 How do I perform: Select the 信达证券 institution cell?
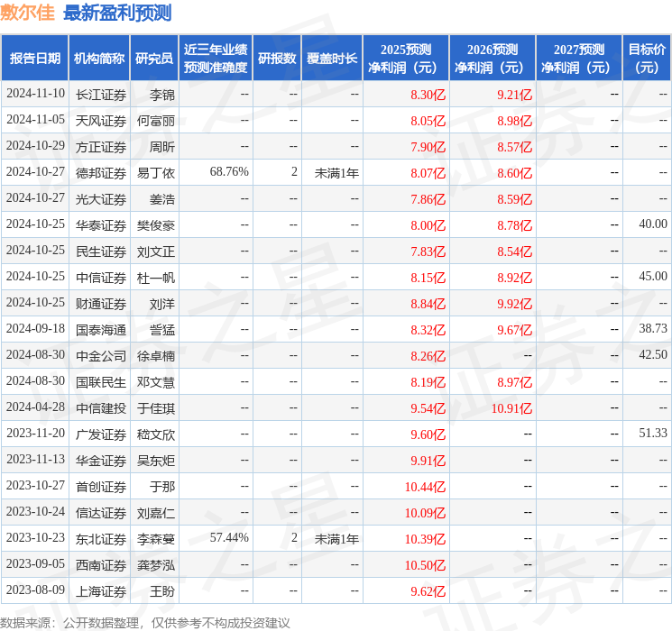coord(101,513)
